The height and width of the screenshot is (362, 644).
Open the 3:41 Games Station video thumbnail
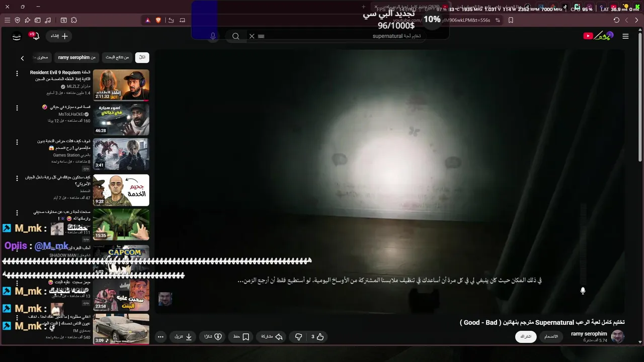(121, 154)
